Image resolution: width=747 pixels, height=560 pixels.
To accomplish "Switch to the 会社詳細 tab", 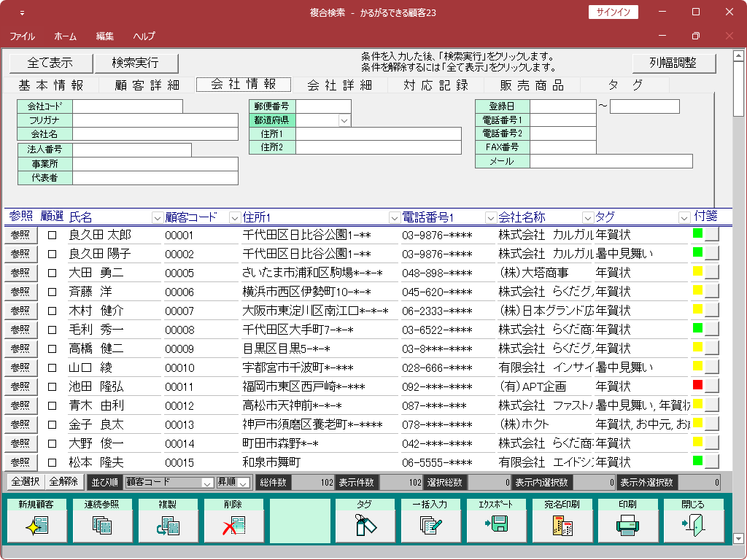I will pyautogui.click(x=340, y=85).
